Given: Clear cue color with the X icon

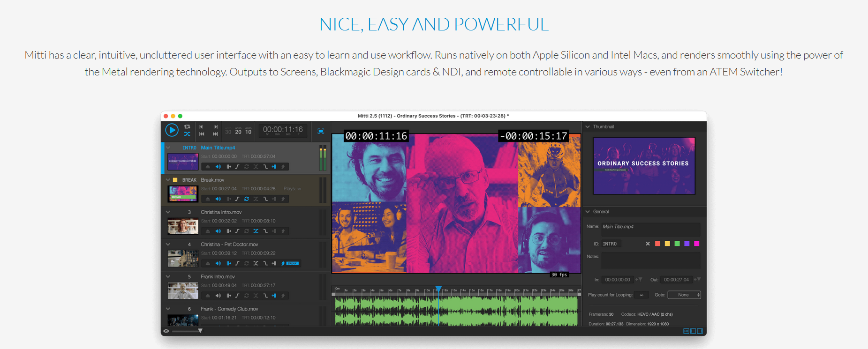Looking at the screenshot, I should 648,244.
